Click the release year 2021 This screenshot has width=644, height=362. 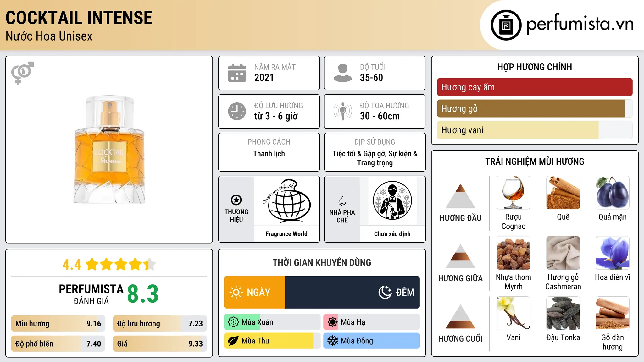click(x=264, y=78)
